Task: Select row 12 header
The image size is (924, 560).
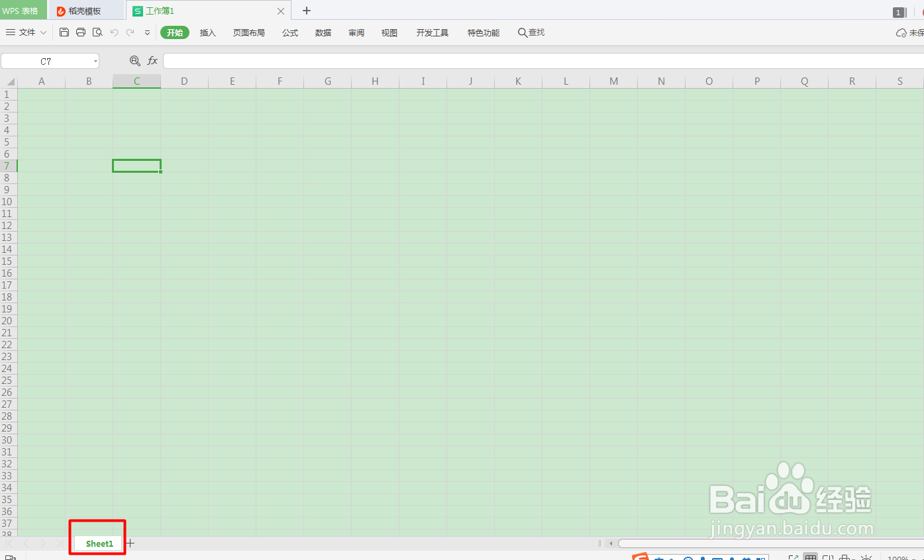Action: click(9, 226)
